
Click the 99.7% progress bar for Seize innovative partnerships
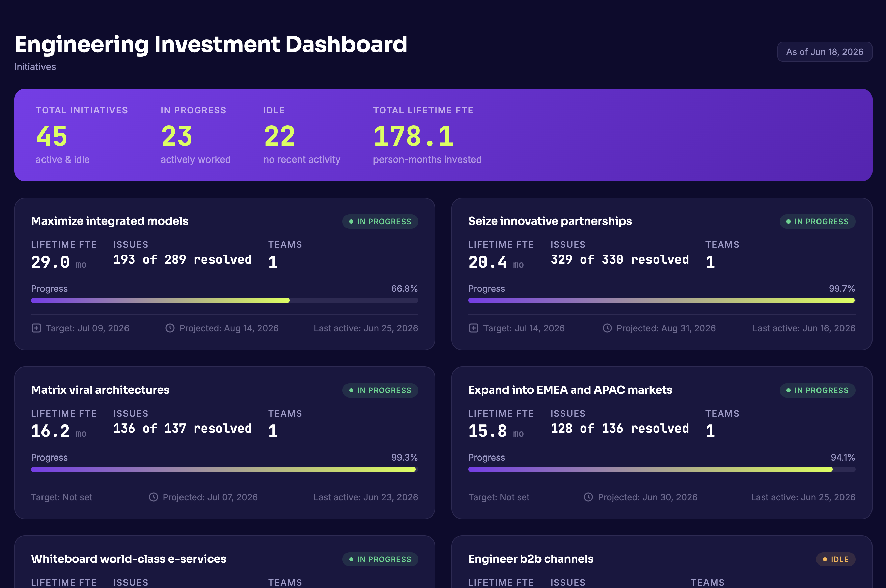tap(662, 300)
